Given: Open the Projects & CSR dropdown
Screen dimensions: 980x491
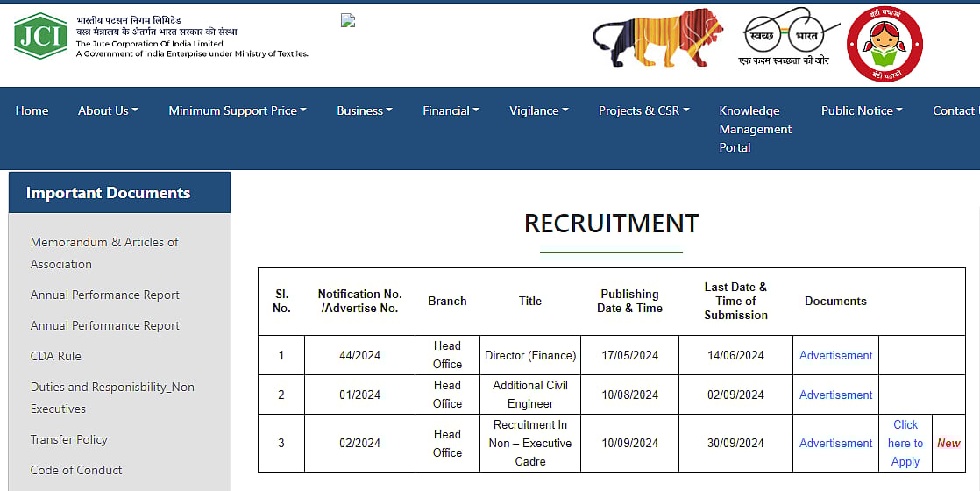Looking at the screenshot, I should point(643,110).
